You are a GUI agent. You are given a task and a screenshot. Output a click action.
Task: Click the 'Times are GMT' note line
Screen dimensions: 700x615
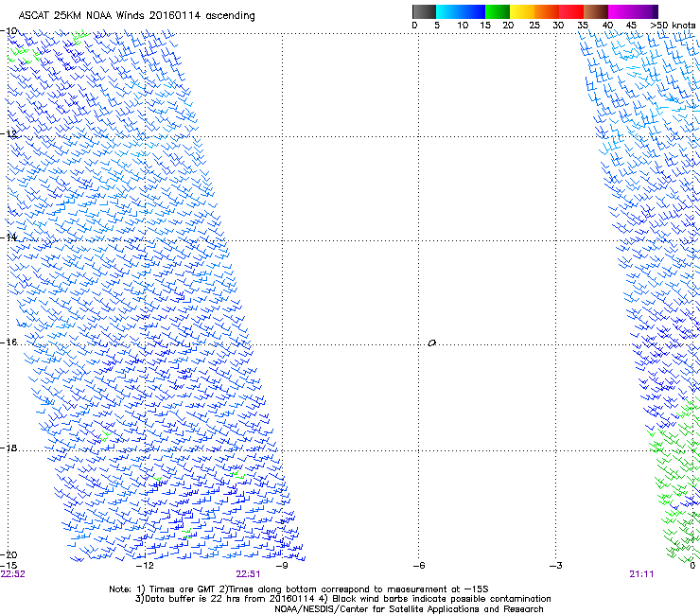coord(299,589)
